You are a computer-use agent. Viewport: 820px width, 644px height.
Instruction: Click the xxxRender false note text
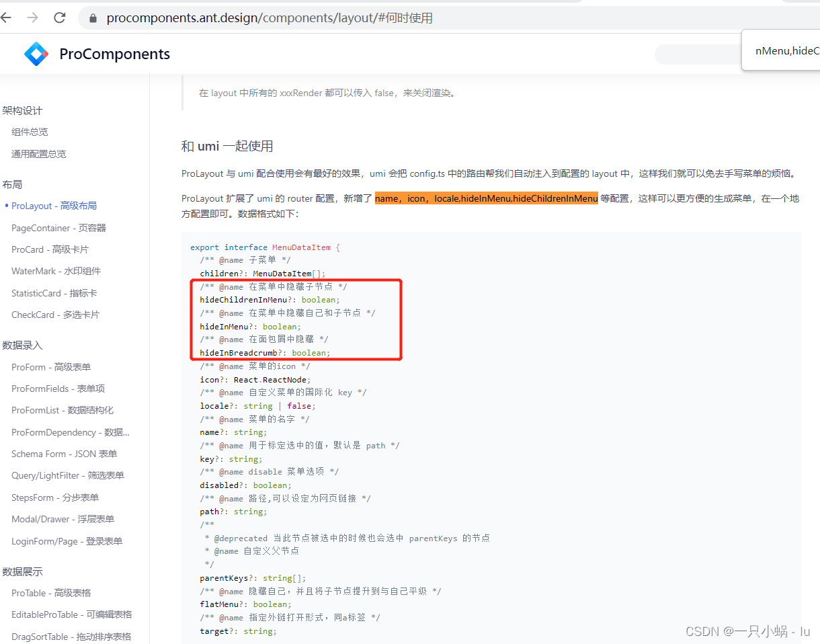click(x=329, y=93)
